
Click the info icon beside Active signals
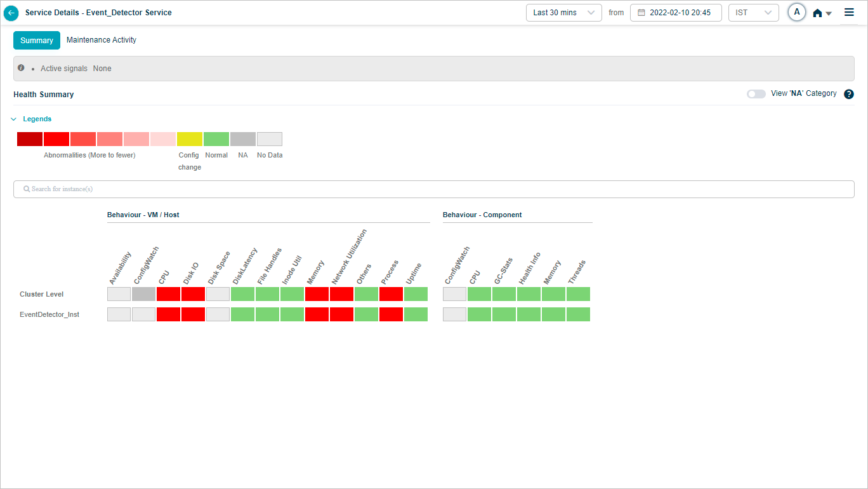pyautogui.click(x=21, y=68)
